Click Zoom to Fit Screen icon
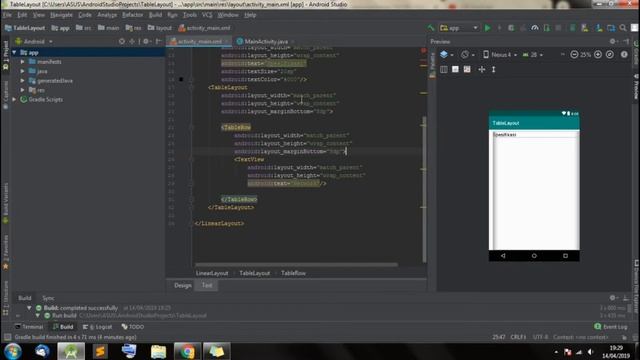640x360 pixels. pos(610,55)
